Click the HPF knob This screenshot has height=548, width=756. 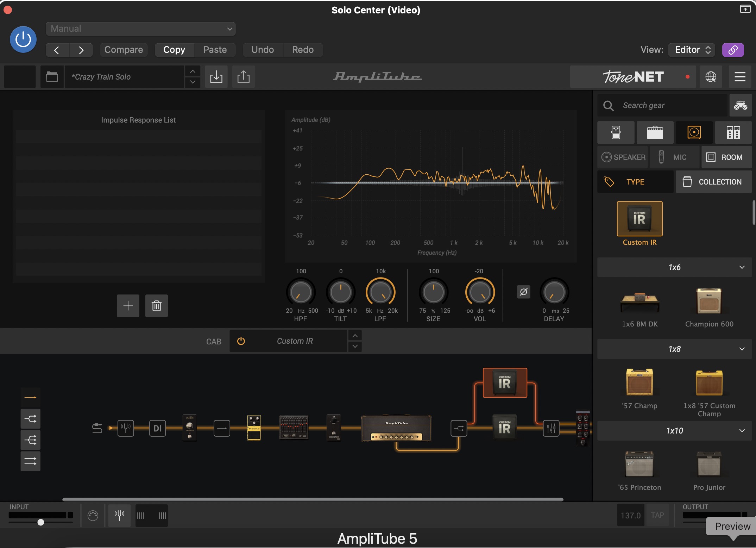point(301,292)
